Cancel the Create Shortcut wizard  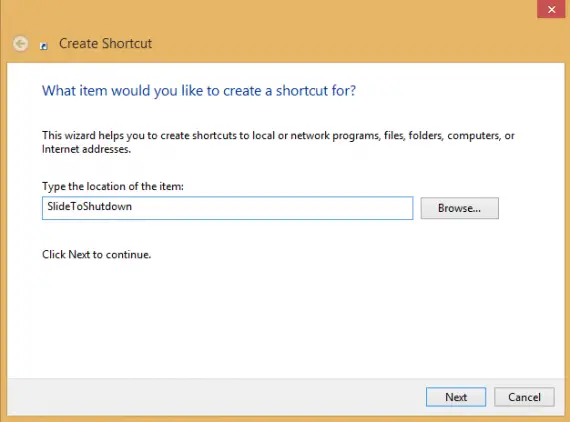[x=524, y=397]
